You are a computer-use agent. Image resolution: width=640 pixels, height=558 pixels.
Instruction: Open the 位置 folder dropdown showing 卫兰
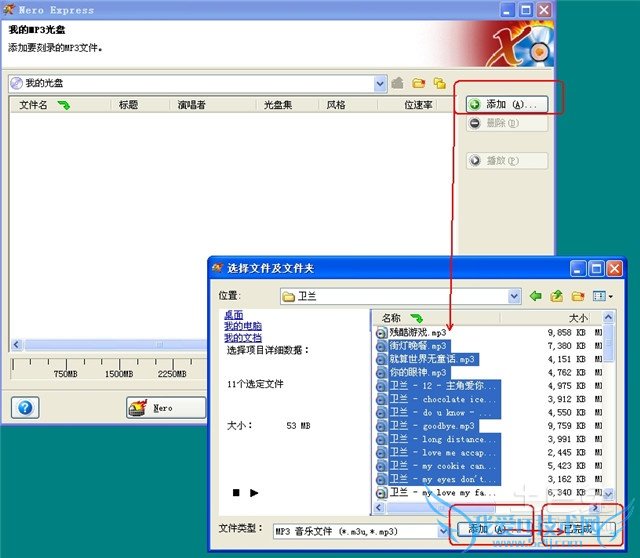(514, 296)
